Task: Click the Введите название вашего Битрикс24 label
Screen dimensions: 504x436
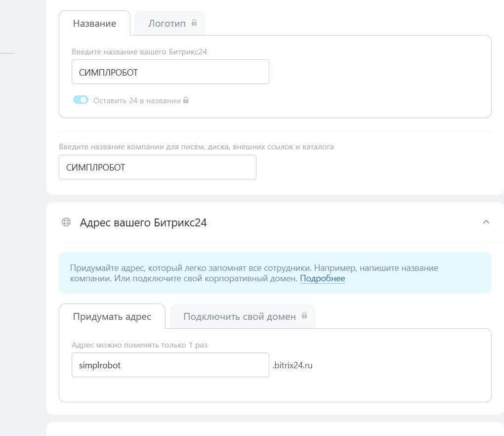Action: [x=139, y=51]
